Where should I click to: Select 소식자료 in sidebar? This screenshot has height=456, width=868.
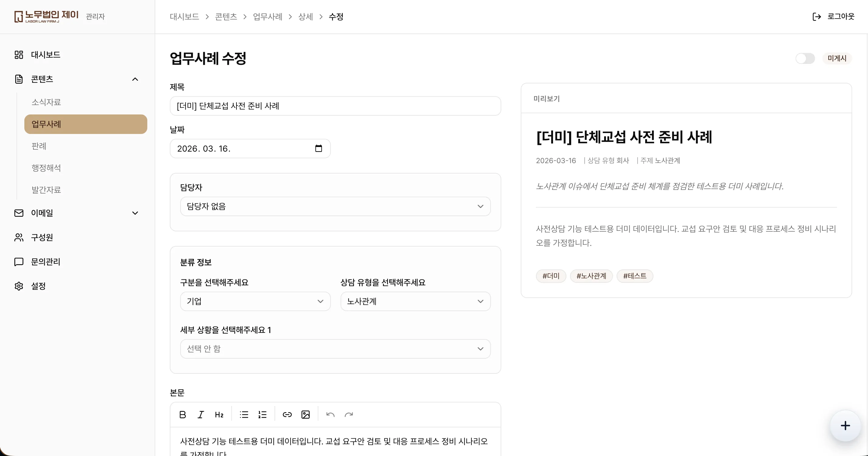click(86, 102)
